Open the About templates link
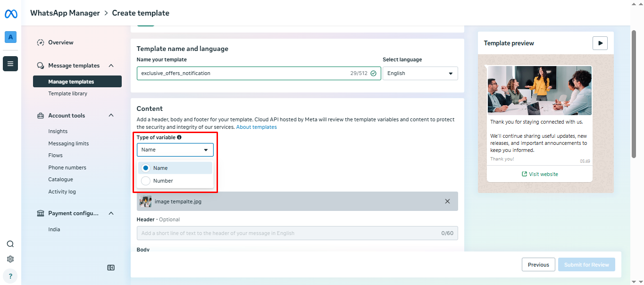644x285 pixels. [257, 127]
